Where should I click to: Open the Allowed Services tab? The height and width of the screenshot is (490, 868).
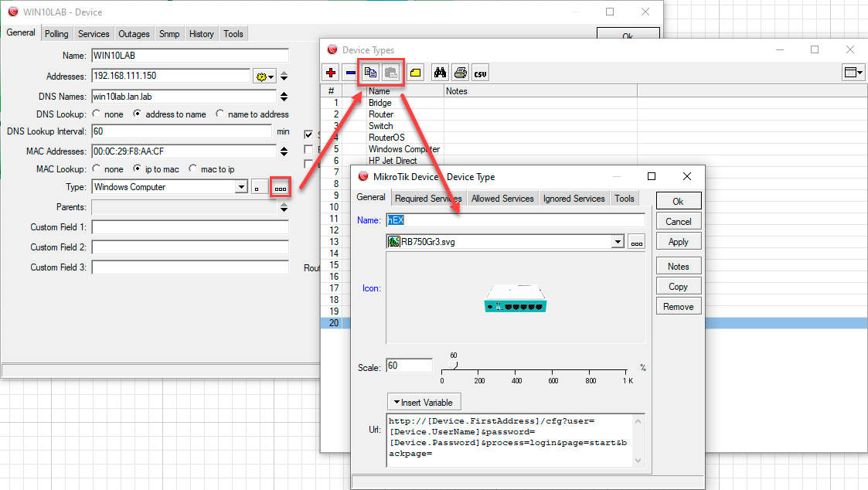pyautogui.click(x=502, y=199)
